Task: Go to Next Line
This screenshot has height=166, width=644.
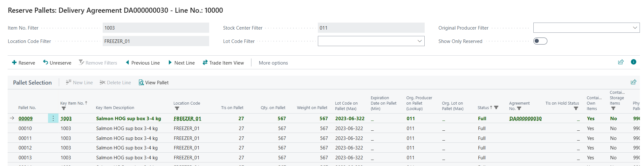Action: pyautogui.click(x=181, y=63)
